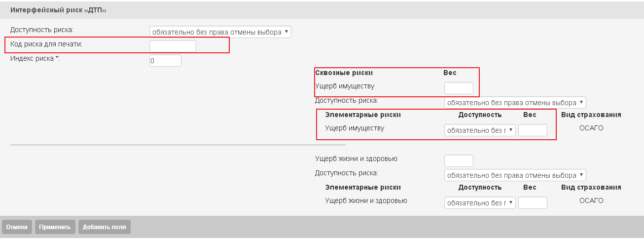Click the second ОСАГО insurance type label

(591, 201)
